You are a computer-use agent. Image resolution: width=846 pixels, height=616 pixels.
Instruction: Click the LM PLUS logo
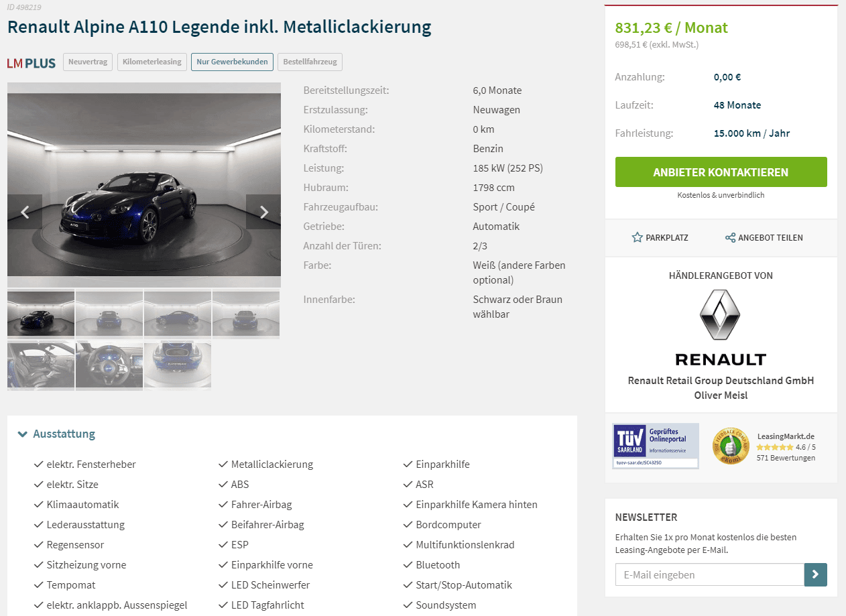(x=32, y=63)
